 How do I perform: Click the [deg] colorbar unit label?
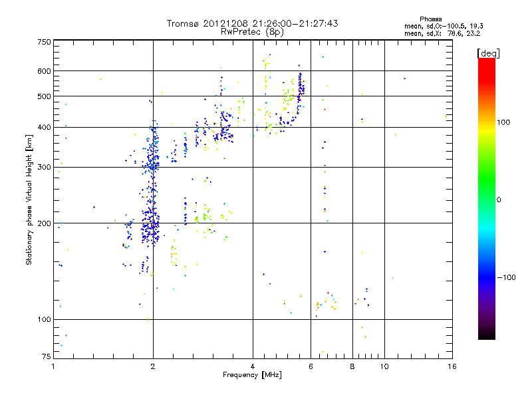point(488,53)
